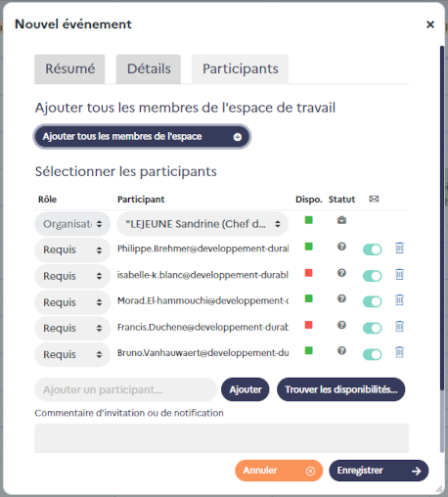Screen dimensions: 448x497
Task: Switch to the Résumé tab
Action: 69,68
